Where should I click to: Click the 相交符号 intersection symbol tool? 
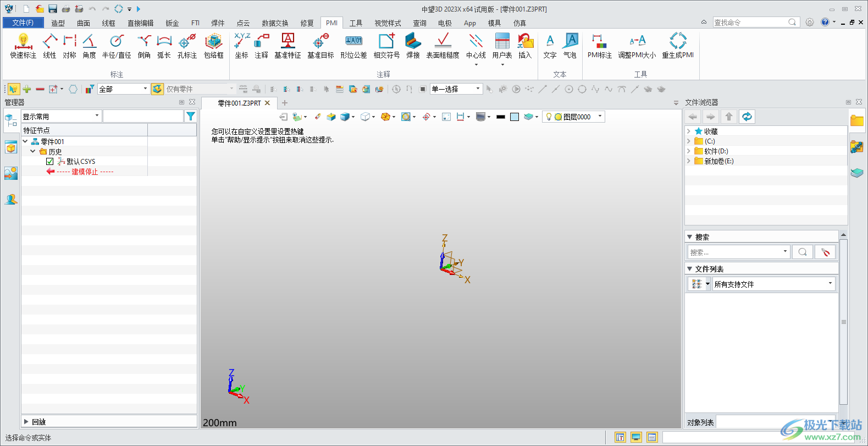pyautogui.click(x=386, y=46)
